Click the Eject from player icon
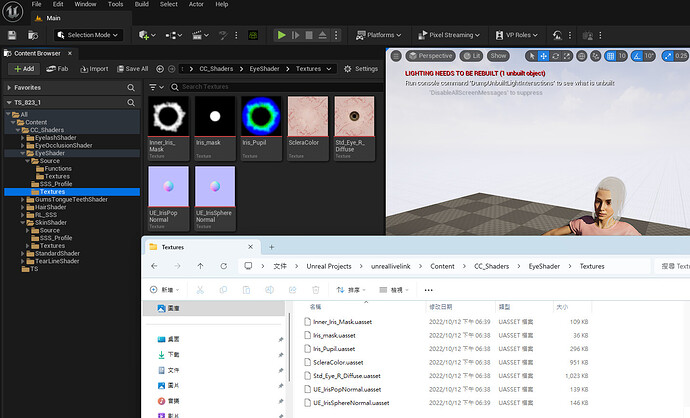This screenshot has height=418, width=690. point(323,35)
